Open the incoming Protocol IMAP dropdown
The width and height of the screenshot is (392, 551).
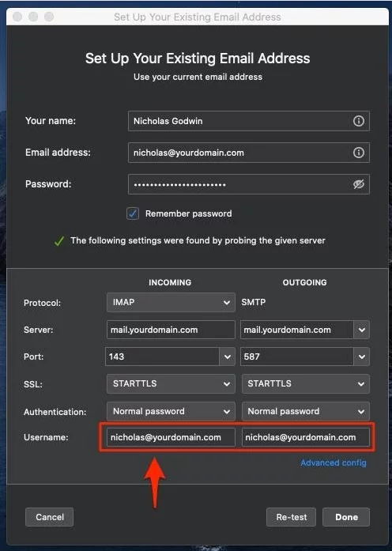click(x=171, y=302)
